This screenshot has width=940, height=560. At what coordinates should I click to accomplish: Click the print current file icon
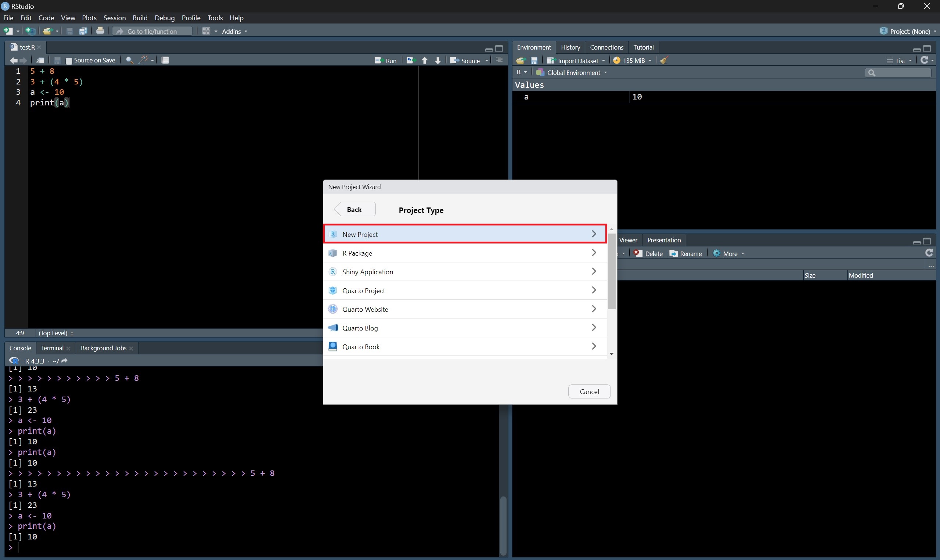pos(100,31)
